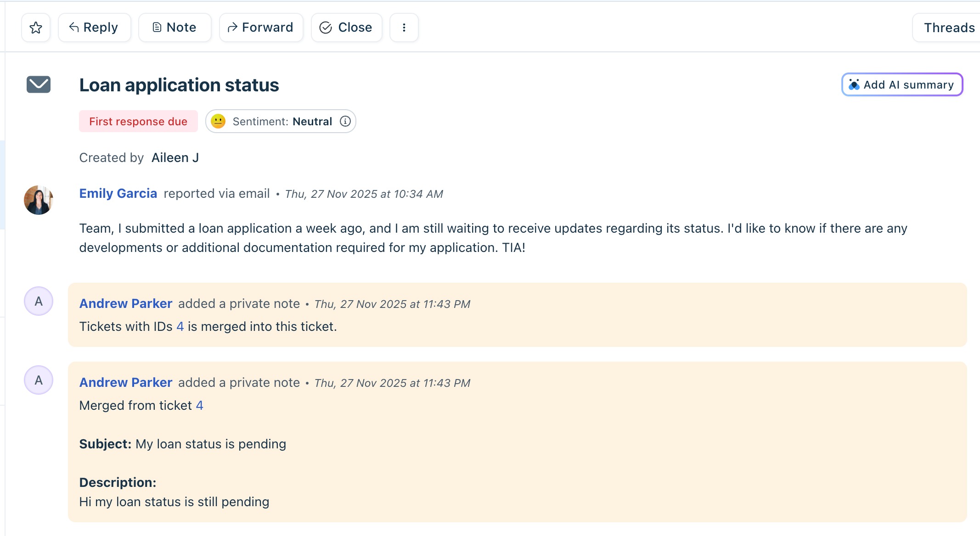
Task: Click the neutral face sentiment emoji
Action: click(218, 121)
